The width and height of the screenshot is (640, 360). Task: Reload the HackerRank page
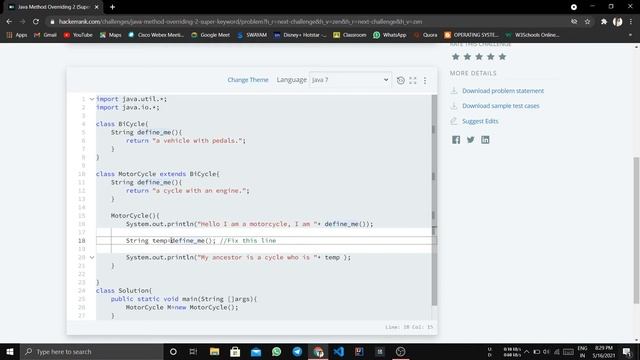[36, 22]
